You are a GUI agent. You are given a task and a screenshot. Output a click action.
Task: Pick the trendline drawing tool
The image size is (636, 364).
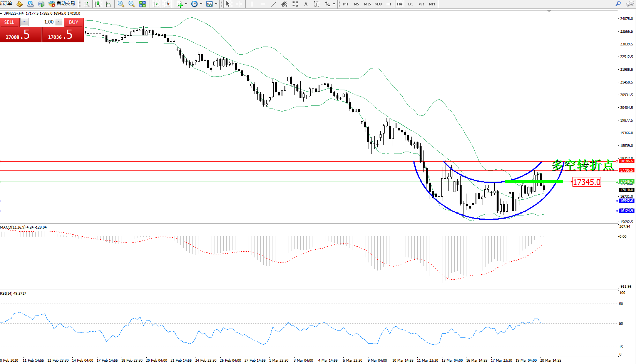click(273, 4)
